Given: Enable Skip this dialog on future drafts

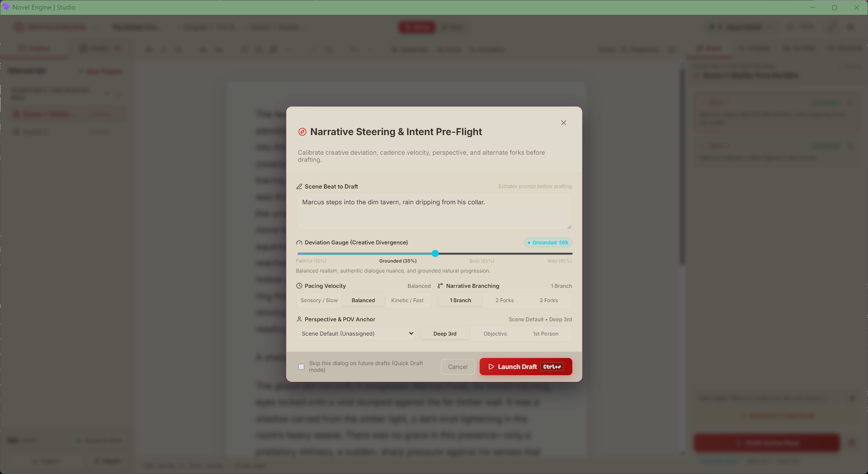Looking at the screenshot, I should pos(301,367).
